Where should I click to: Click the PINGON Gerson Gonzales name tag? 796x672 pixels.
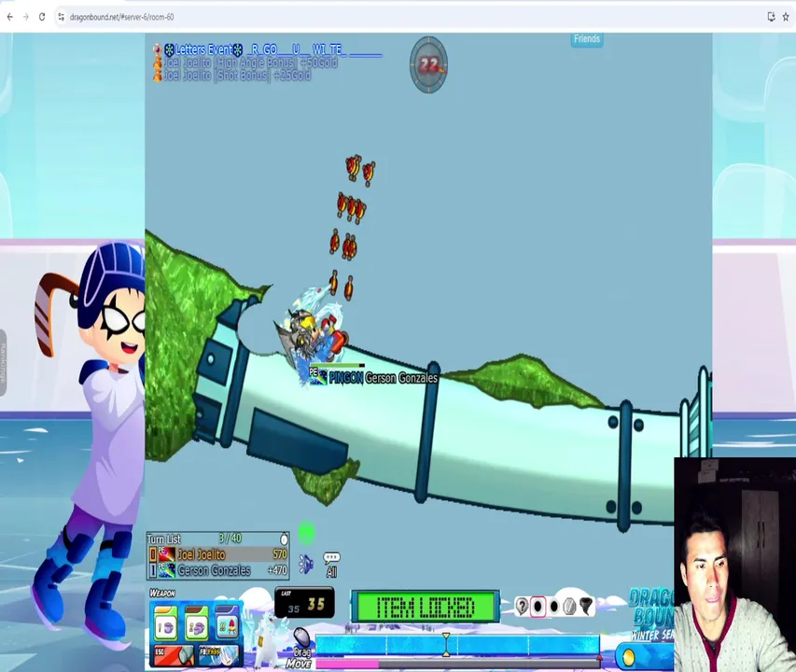click(x=373, y=377)
